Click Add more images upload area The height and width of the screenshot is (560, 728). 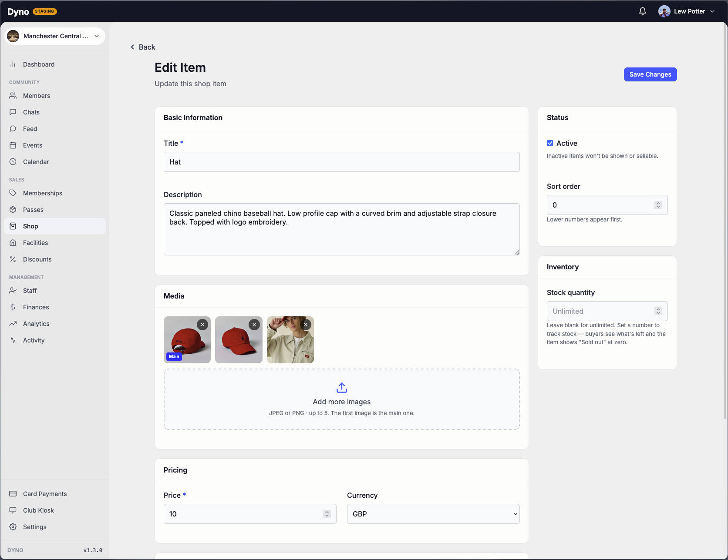pyautogui.click(x=342, y=399)
